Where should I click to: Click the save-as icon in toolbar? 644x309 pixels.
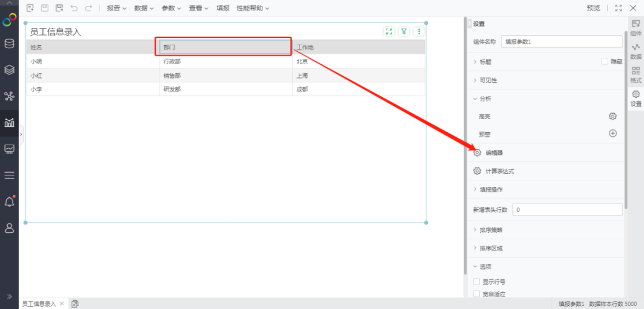[60, 8]
